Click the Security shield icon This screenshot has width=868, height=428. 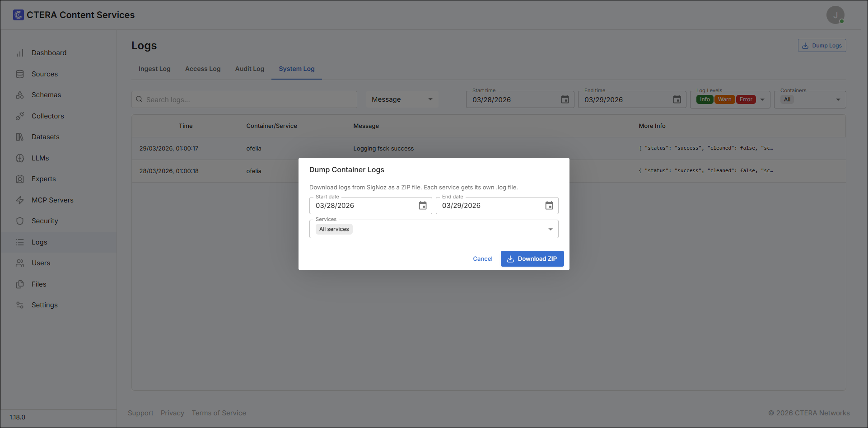[x=20, y=221]
